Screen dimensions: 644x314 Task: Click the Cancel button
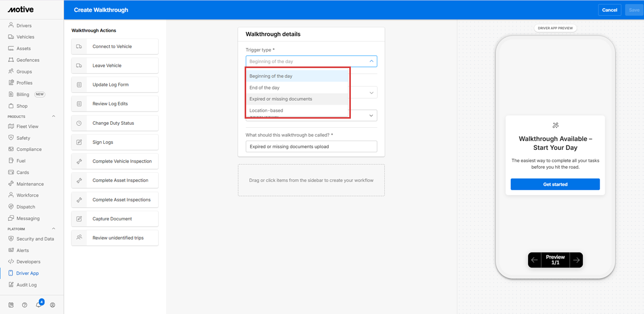(609, 10)
